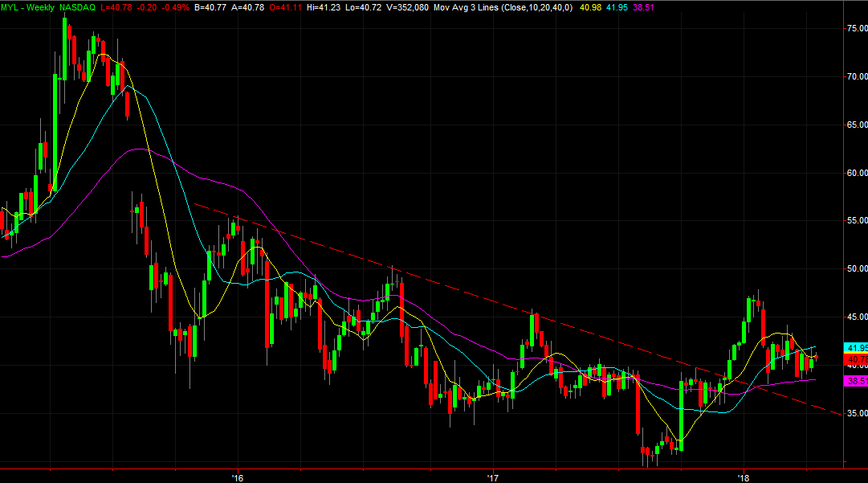Click the magenta 38.51 price axis marker

click(x=856, y=381)
